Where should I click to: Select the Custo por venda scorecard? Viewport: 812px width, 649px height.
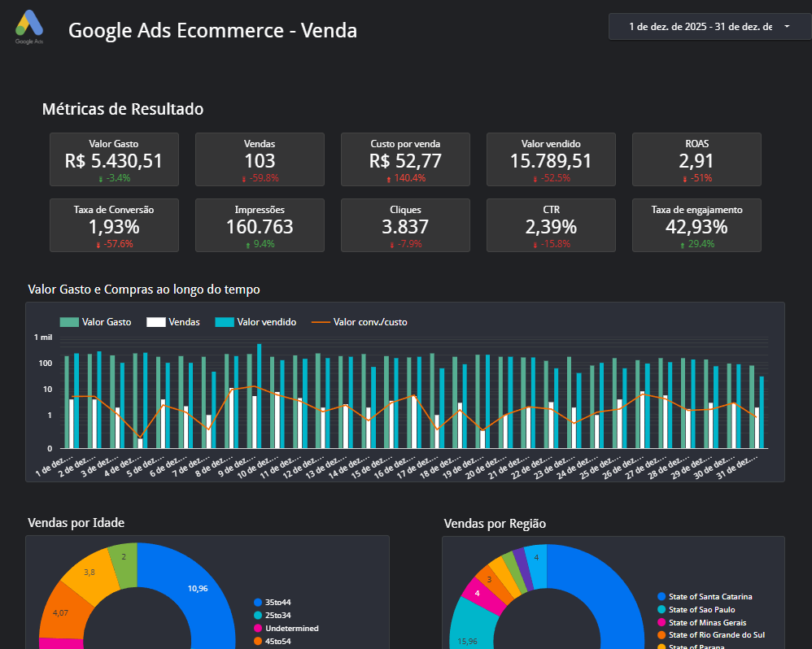405,159
